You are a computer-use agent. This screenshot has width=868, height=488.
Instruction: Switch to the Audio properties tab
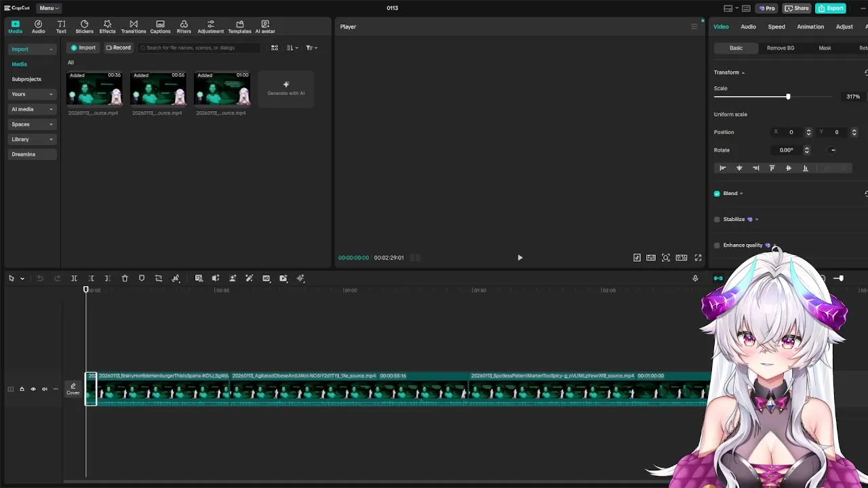[x=748, y=26]
